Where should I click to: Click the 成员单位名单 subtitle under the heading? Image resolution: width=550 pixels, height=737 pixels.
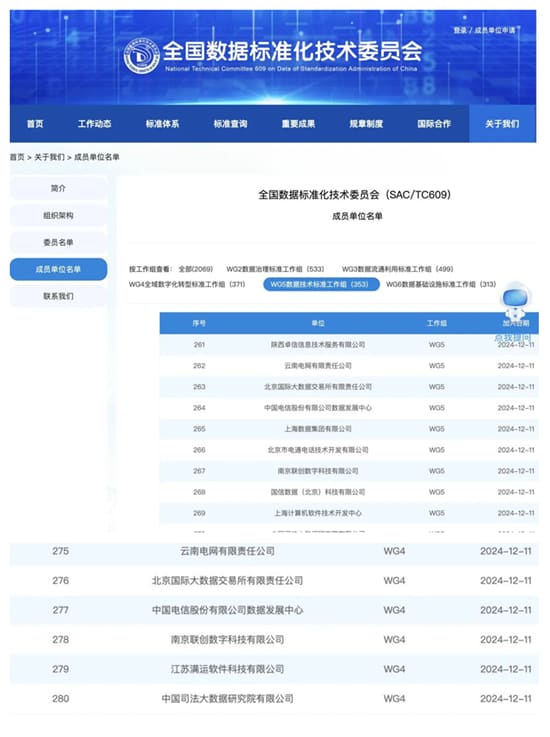pyautogui.click(x=357, y=216)
